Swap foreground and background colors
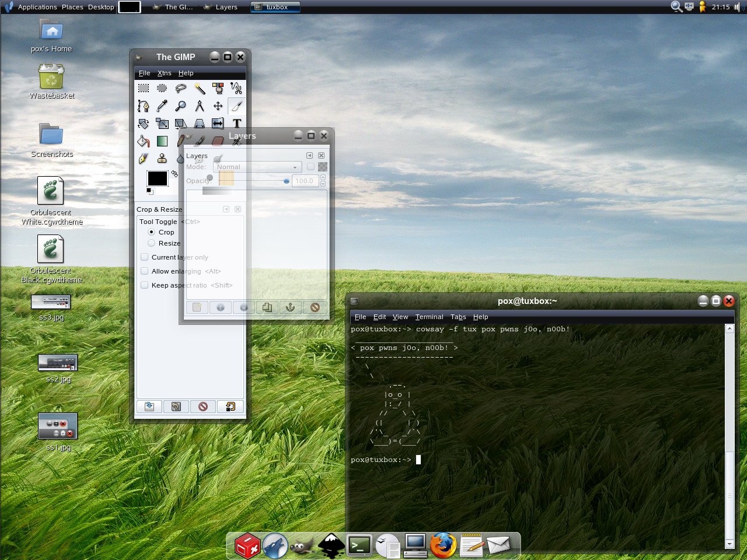The width and height of the screenshot is (747, 560). 174,173
